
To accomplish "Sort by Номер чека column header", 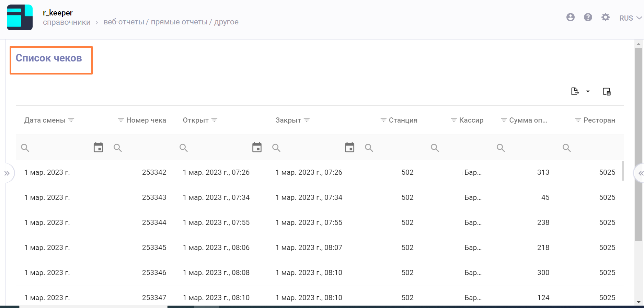I will coord(146,120).
